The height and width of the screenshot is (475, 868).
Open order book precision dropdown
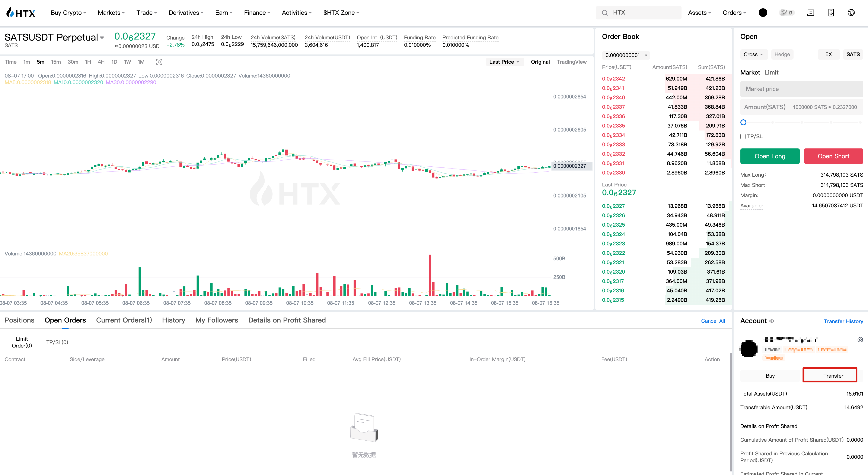click(x=626, y=55)
